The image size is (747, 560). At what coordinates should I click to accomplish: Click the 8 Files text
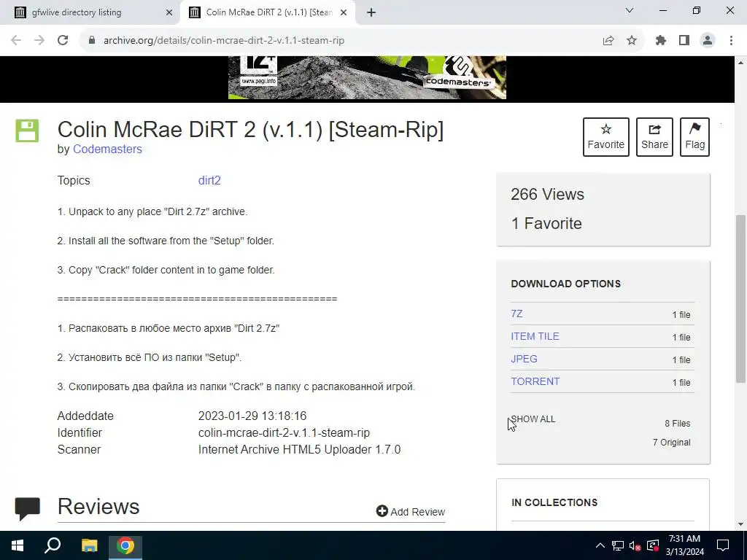tap(678, 424)
